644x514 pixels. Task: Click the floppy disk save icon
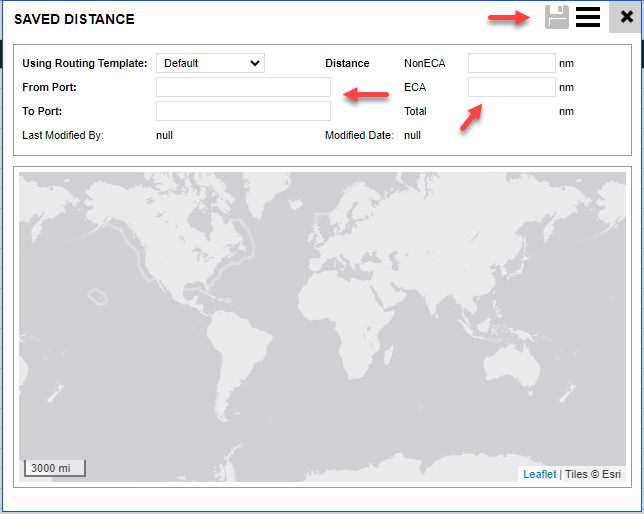[x=557, y=17]
